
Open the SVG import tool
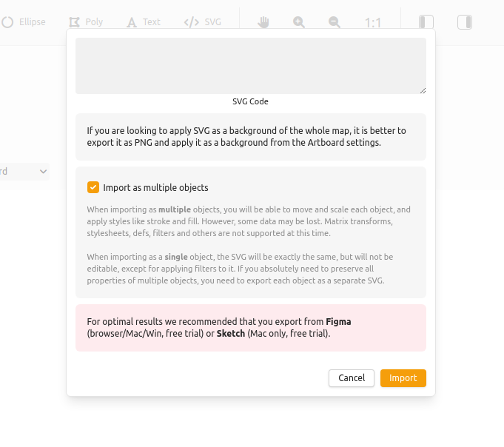(203, 22)
